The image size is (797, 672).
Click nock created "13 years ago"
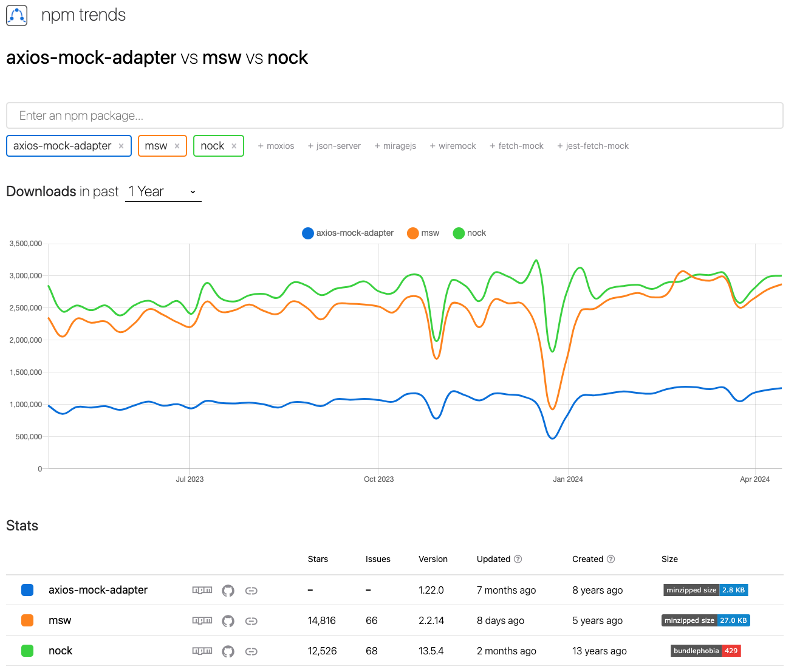point(600,651)
